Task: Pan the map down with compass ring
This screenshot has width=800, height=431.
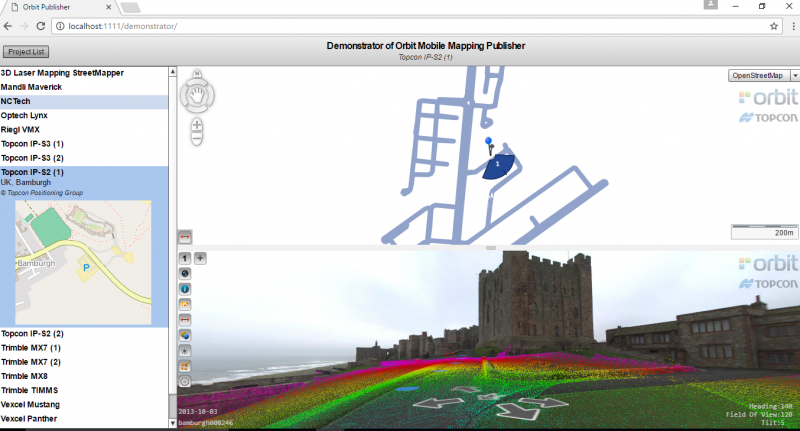Action: click(x=197, y=109)
